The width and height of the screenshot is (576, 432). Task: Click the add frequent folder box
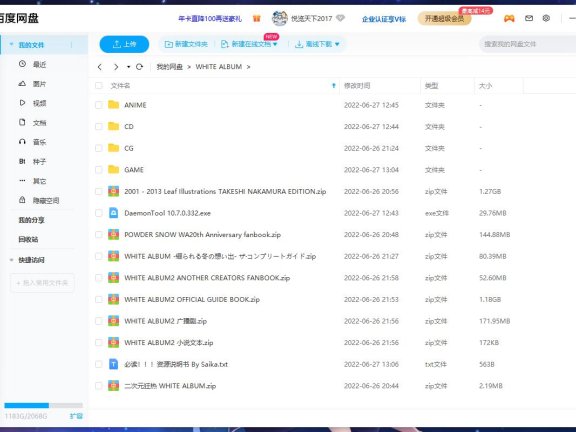[x=42, y=283]
